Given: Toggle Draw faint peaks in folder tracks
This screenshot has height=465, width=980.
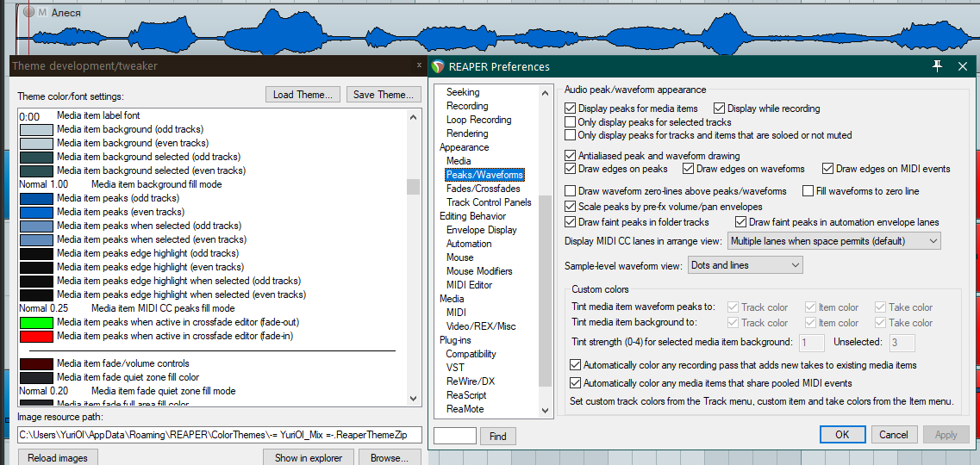Looking at the screenshot, I should [570, 221].
